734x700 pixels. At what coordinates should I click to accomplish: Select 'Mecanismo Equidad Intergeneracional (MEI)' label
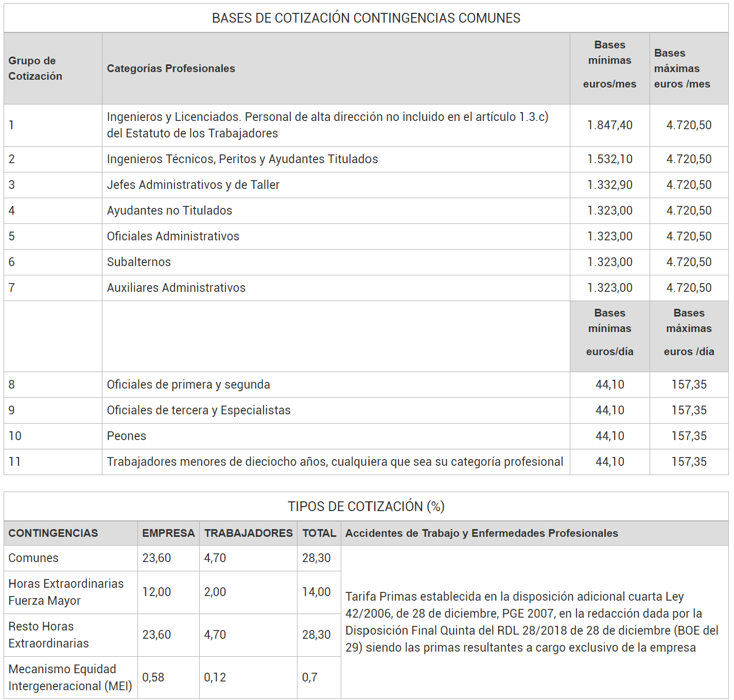pos(70,677)
